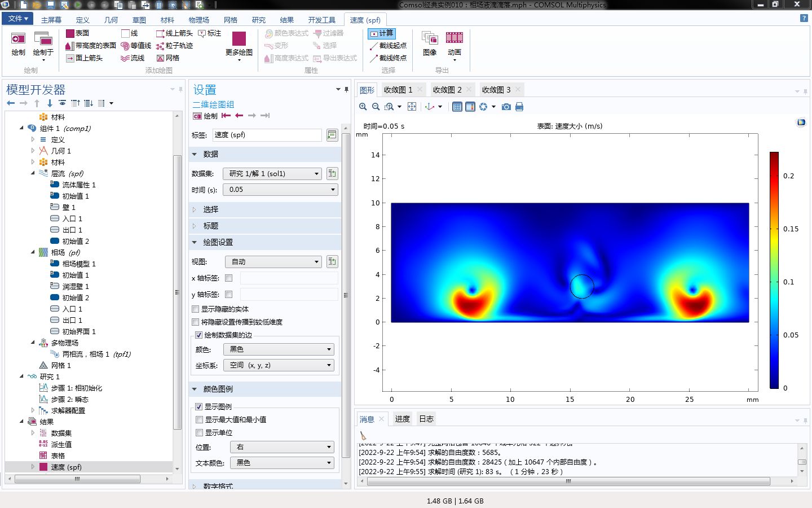Click the print icon in the graphics window
Image resolution: width=812 pixels, height=508 pixels.
tap(519, 106)
